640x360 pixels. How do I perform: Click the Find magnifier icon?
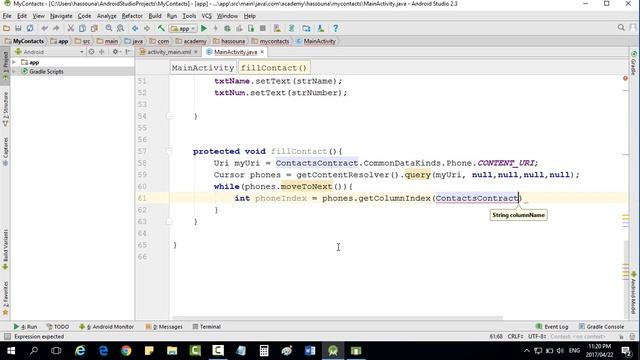click(x=109, y=28)
